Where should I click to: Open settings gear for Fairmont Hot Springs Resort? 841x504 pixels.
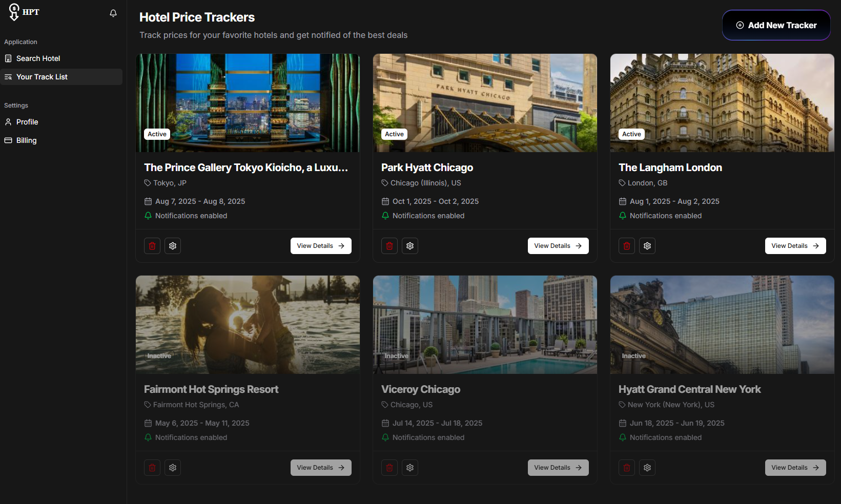[x=173, y=468]
